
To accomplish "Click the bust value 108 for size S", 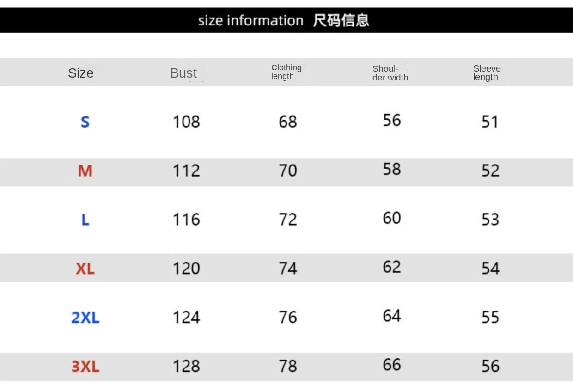I will pos(186,122).
